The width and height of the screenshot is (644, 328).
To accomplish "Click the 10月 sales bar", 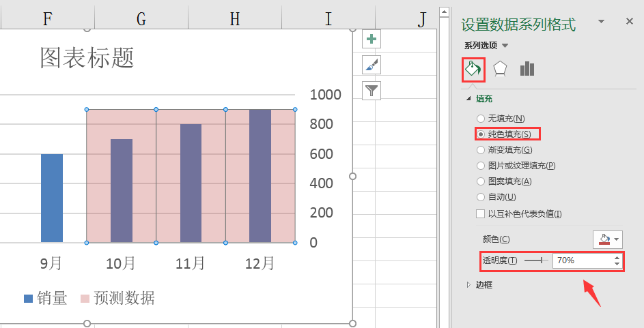I will click(x=122, y=191).
